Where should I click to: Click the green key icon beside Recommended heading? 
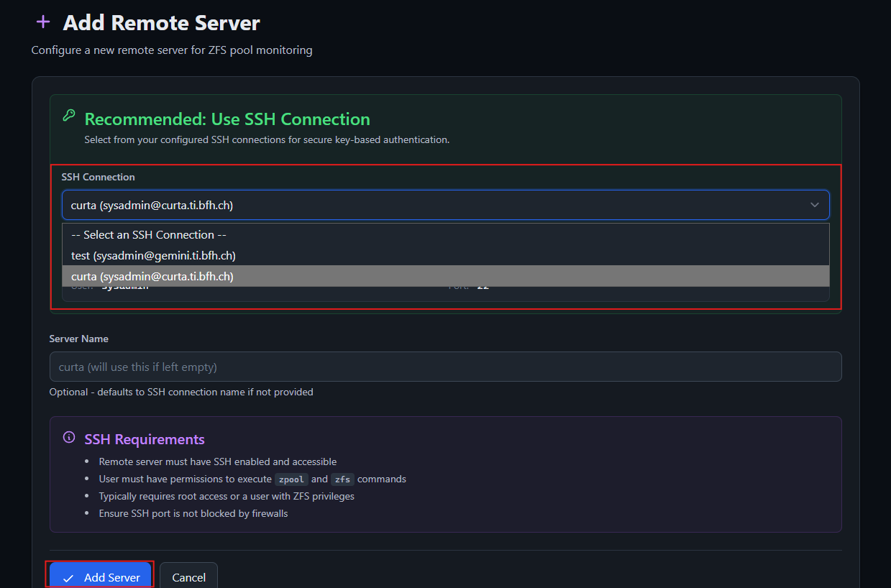(x=69, y=115)
